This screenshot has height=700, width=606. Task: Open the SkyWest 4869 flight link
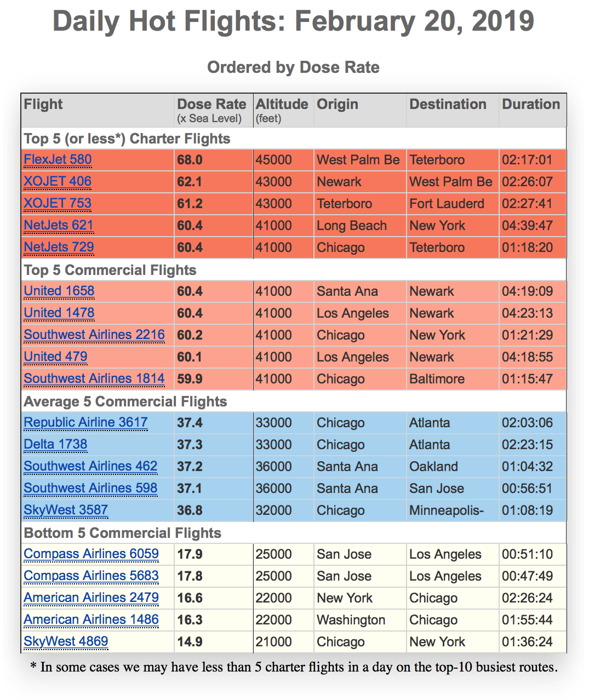click(66, 642)
